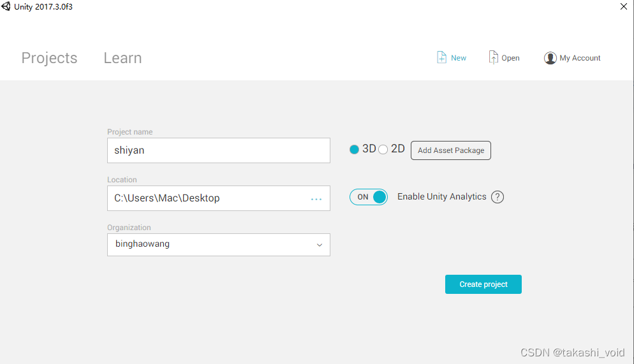Switch to the Projects tab
The width and height of the screenshot is (634, 364).
coord(49,58)
